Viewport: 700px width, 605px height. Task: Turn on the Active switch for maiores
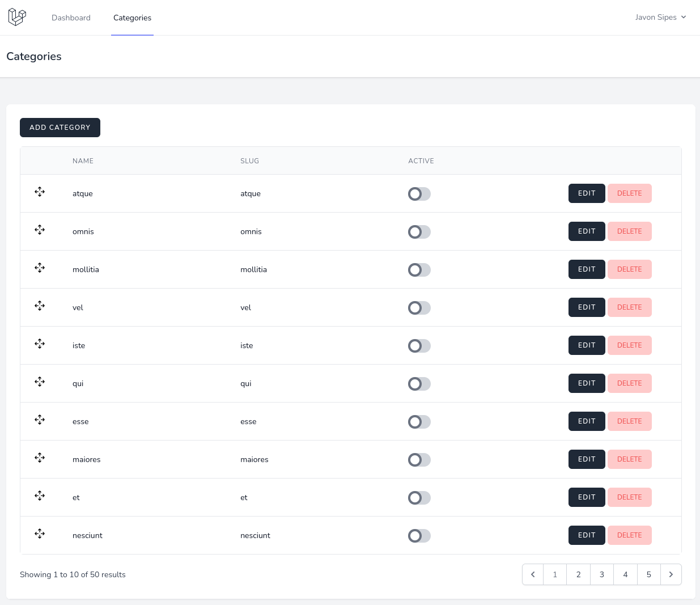(x=419, y=460)
